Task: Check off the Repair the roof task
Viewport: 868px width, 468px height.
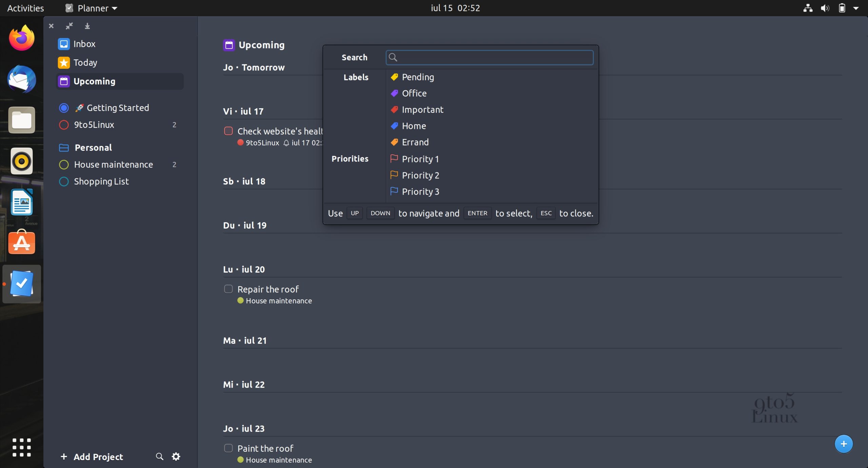Action: pos(228,289)
